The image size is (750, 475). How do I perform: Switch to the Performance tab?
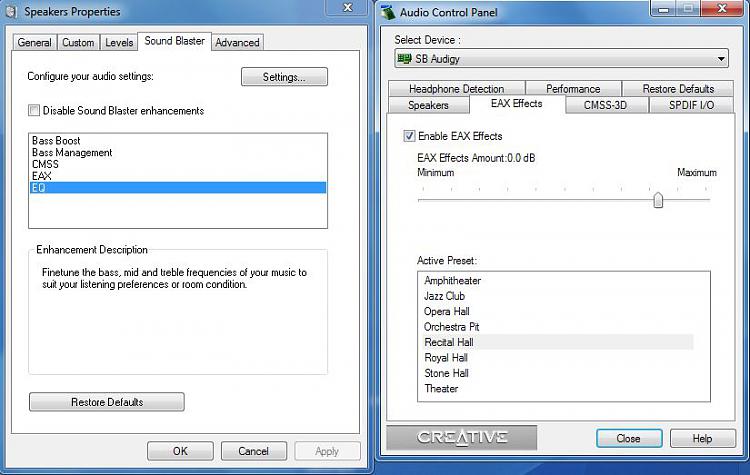pyautogui.click(x=573, y=88)
